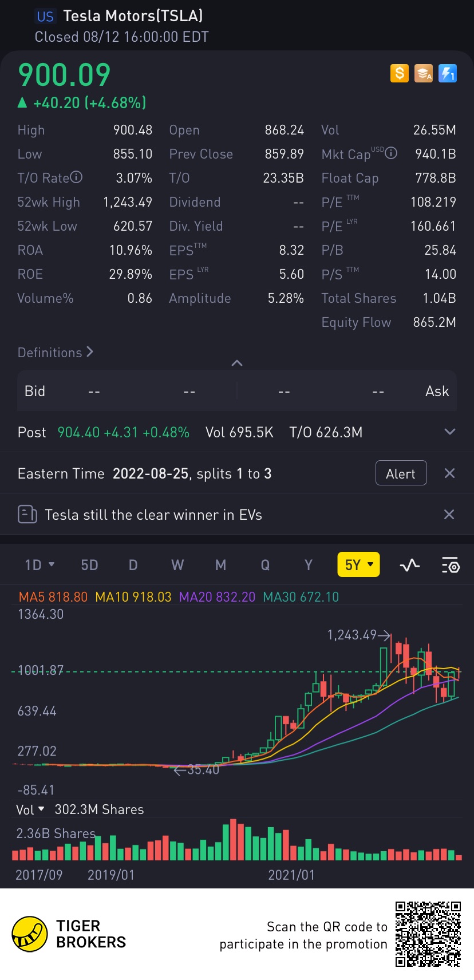The width and height of the screenshot is (474, 980).
Task: Tap the Equity Flow value 865.2M
Action: 434,322
